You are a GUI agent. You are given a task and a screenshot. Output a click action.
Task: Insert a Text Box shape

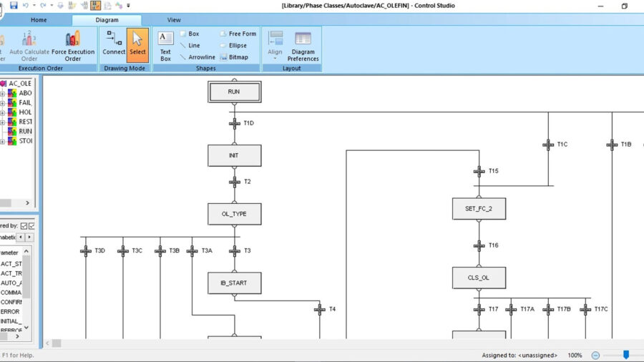pyautogui.click(x=165, y=46)
